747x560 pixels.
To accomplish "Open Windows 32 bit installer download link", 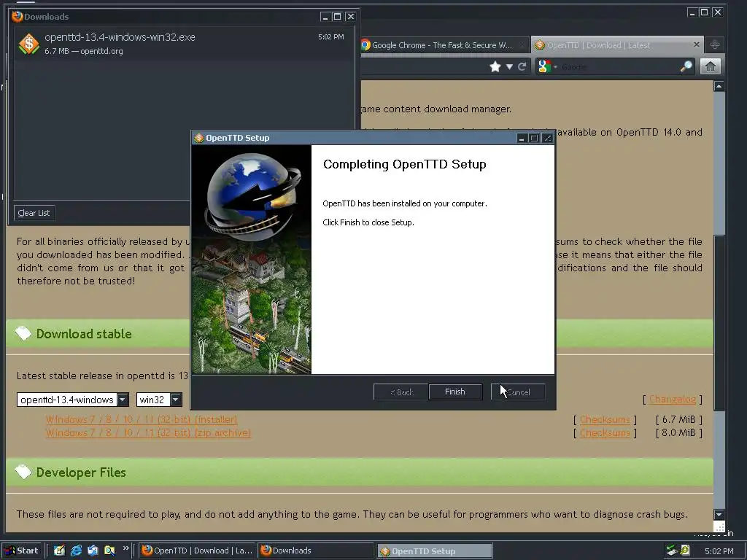I will point(142,419).
